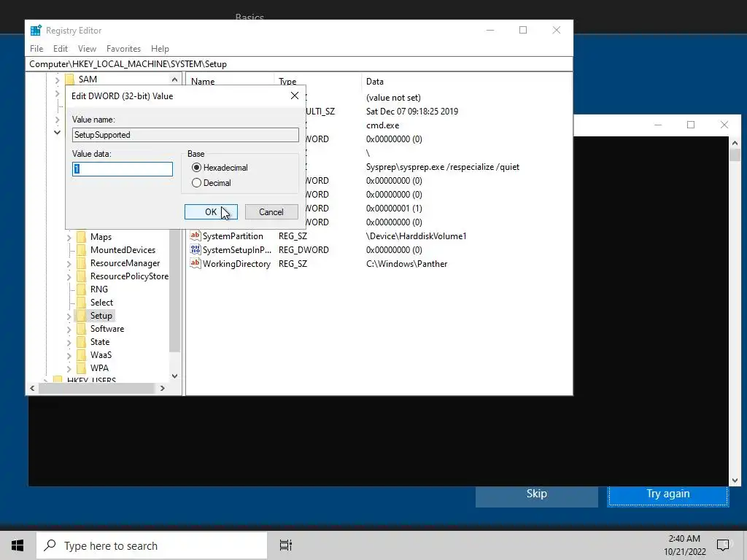Open Task View on the taskbar
Image resolution: width=747 pixels, height=560 pixels.
pyautogui.click(x=286, y=545)
